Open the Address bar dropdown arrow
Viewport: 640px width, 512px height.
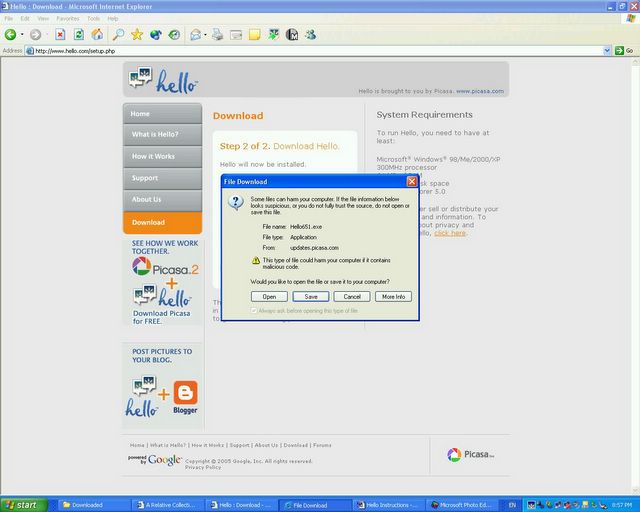[x=607, y=51]
